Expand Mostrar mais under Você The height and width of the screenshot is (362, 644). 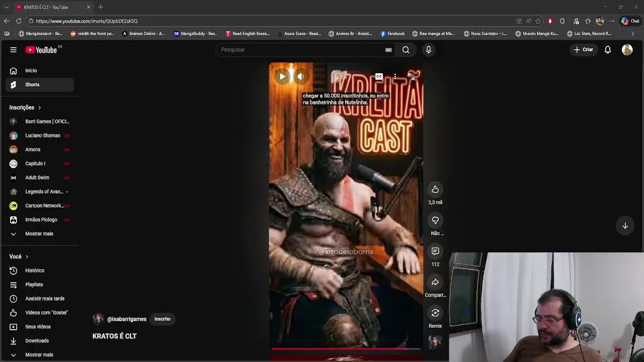click(39, 354)
